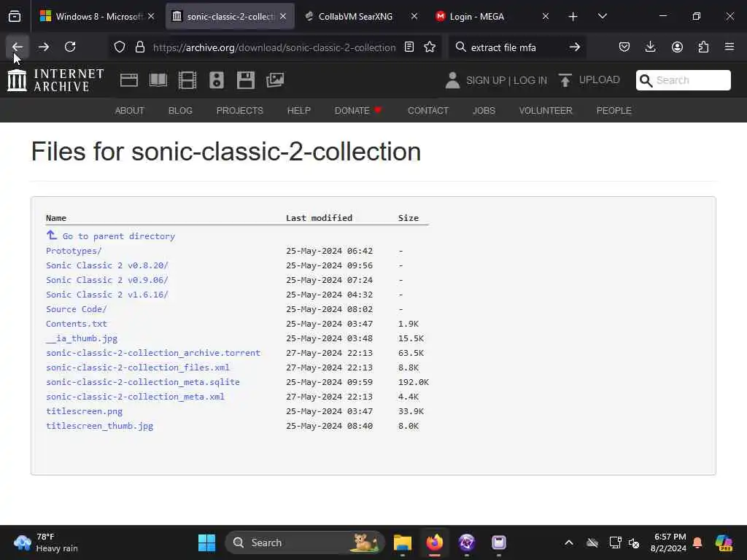
Task: Open BLOG in archive nav
Action: tap(180, 111)
